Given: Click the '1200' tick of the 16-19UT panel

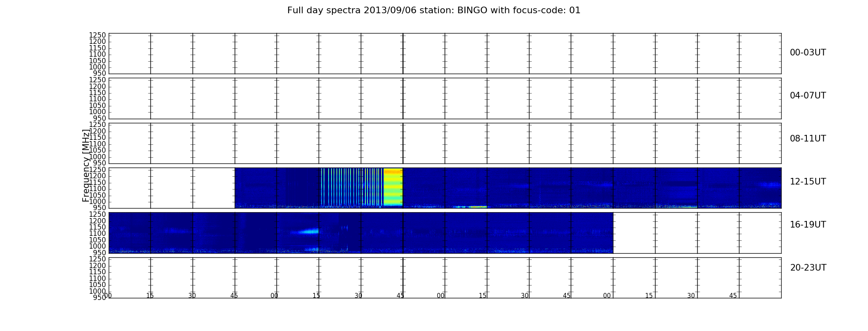Looking at the screenshot, I should coord(98,221).
